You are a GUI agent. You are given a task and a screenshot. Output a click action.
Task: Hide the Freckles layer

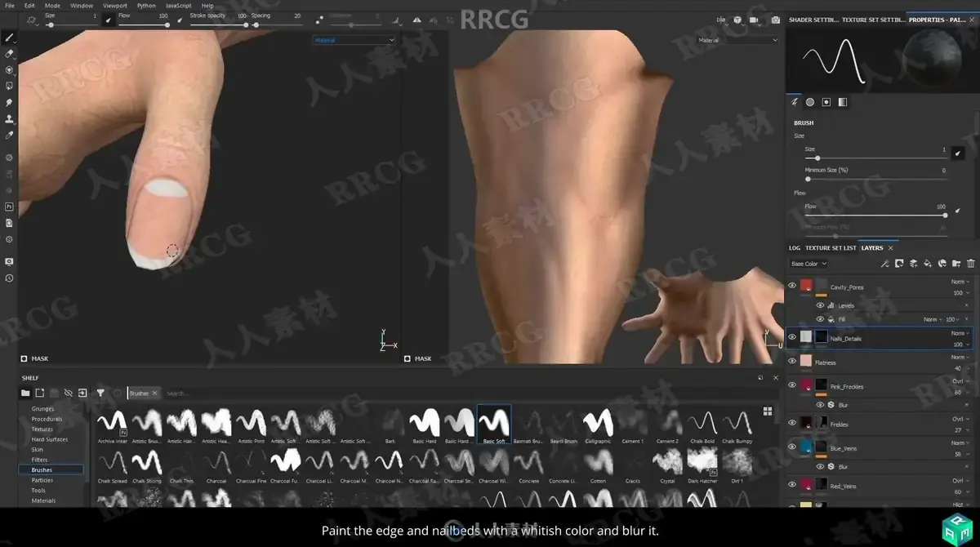click(x=791, y=423)
